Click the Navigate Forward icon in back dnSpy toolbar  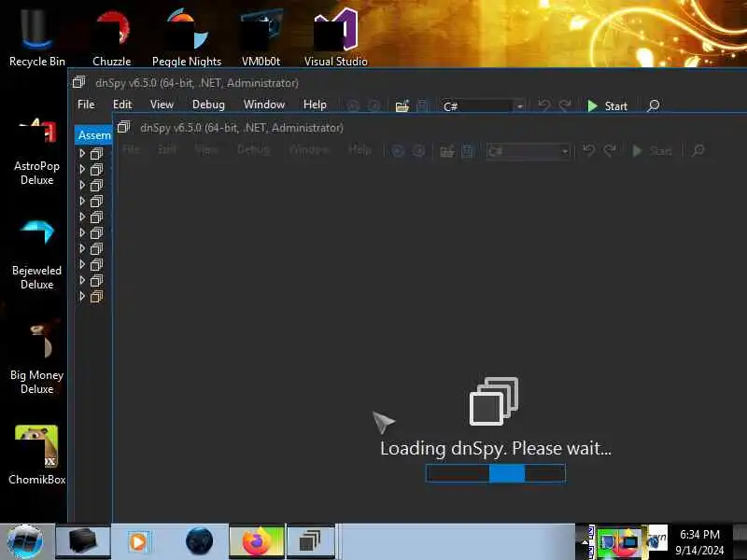point(374,105)
